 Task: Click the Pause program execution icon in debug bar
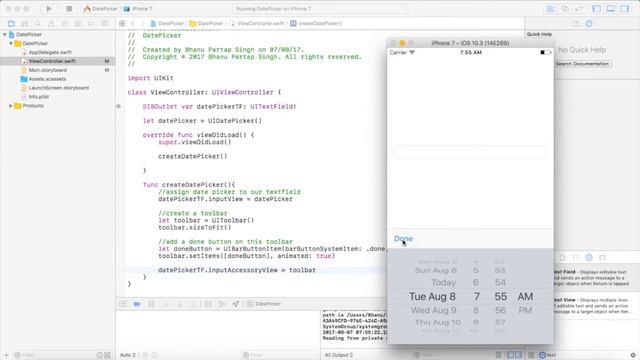click(151, 304)
